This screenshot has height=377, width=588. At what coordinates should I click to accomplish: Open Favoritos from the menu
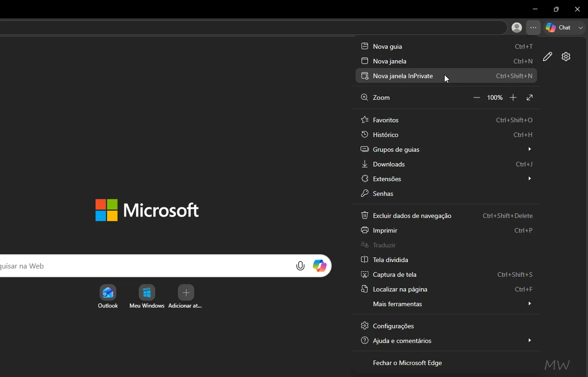446,120
